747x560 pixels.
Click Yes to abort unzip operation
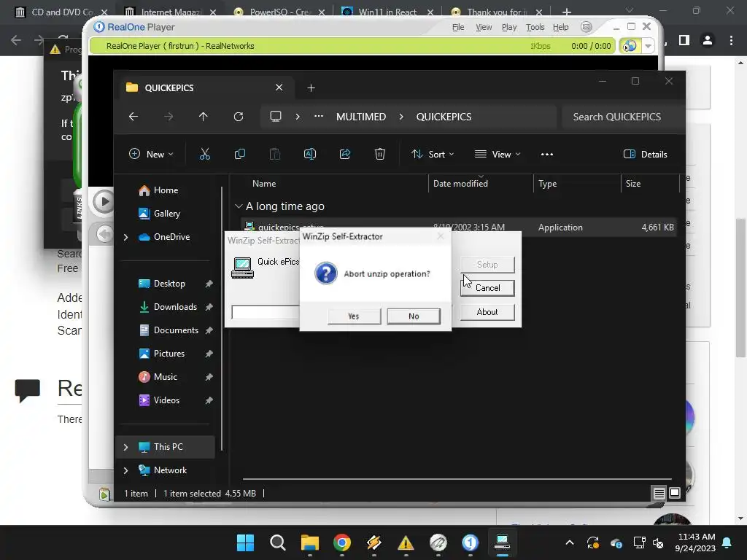pos(354,316)
